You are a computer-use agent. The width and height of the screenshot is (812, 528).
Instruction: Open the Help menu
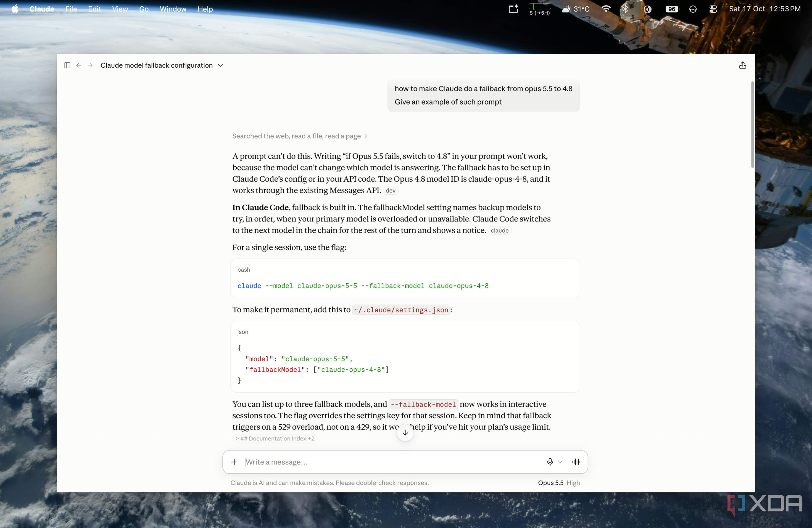205,9
